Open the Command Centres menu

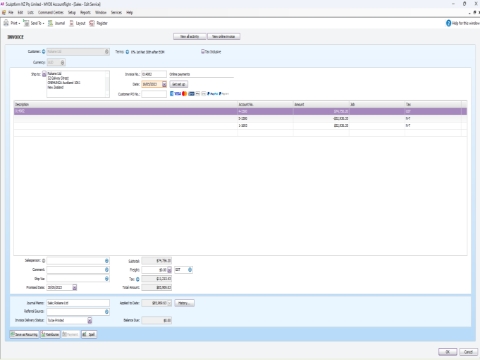tap(51, 12)
